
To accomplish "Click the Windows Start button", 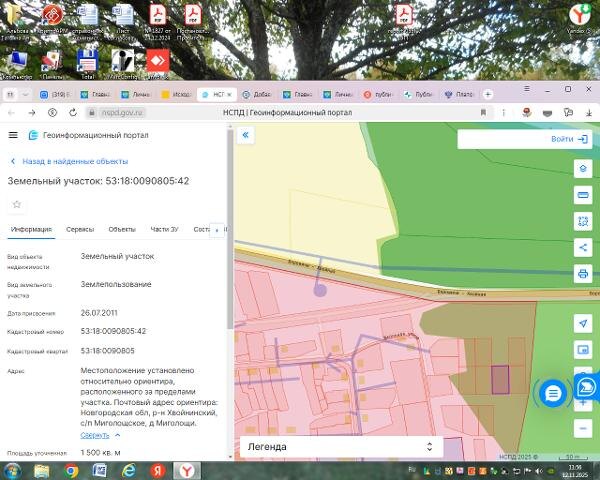I will (13, 471).
